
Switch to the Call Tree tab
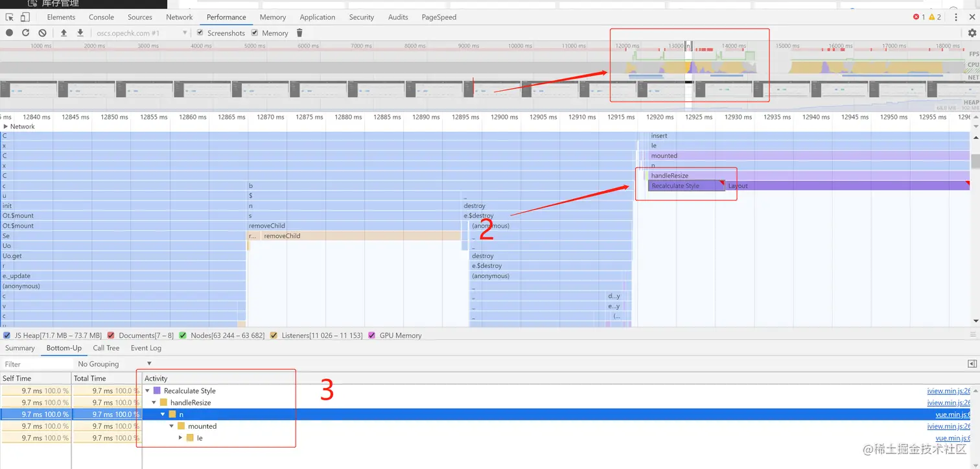(106, 348)
